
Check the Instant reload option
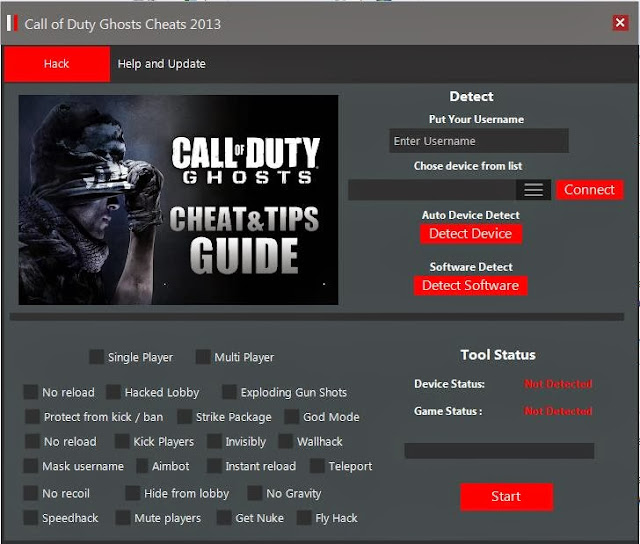coord(214,466)
